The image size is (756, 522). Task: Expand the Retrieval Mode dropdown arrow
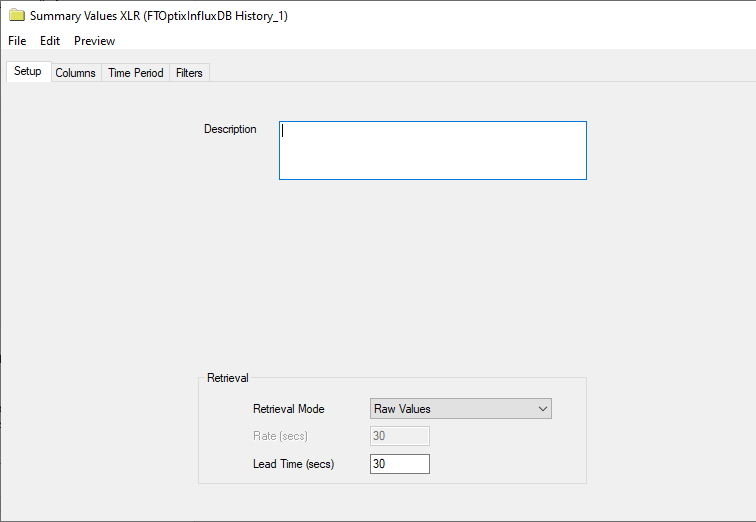pyautogui.click(x=542, y=409)
